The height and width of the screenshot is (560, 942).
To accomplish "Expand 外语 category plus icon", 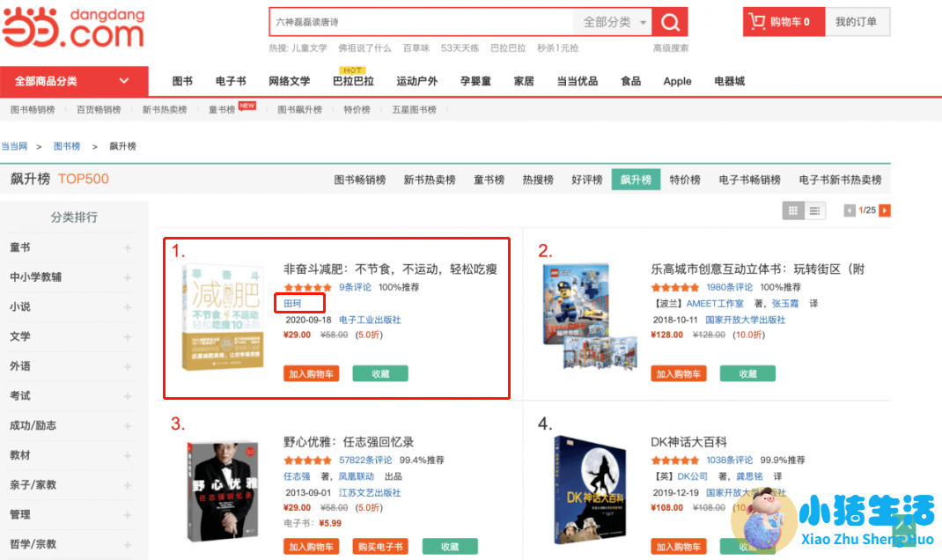I will (128, 366).
